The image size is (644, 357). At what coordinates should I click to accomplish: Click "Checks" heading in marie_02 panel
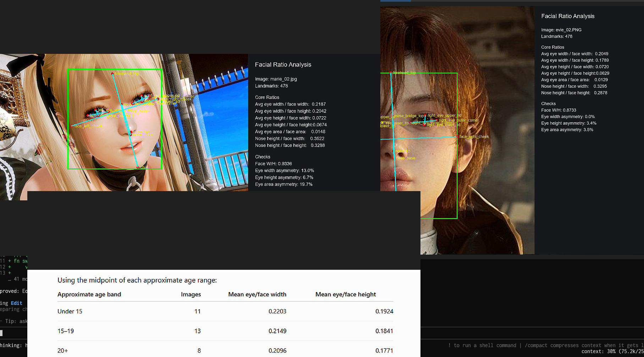click(263, 157)
